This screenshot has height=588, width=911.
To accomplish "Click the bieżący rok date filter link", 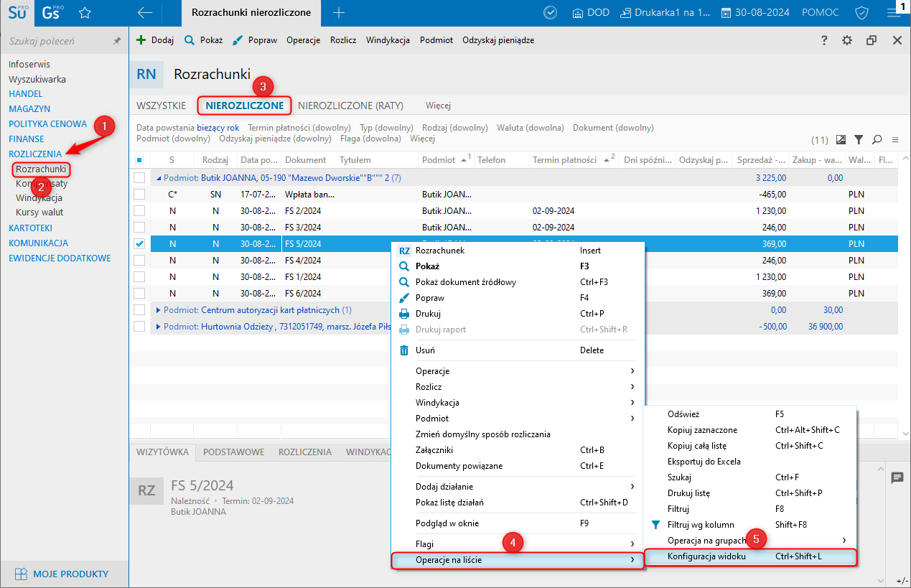I will (218, 128).
